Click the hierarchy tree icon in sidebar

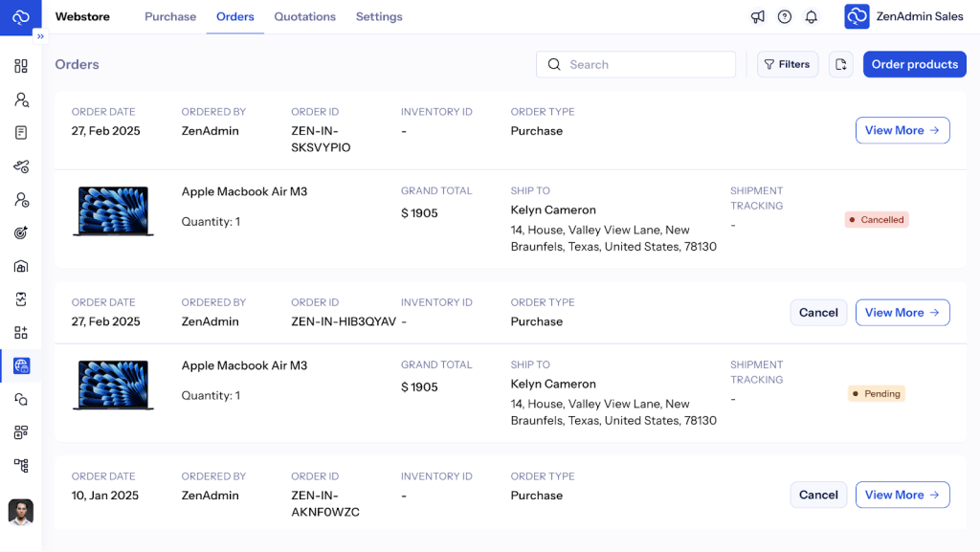point(21,465)
